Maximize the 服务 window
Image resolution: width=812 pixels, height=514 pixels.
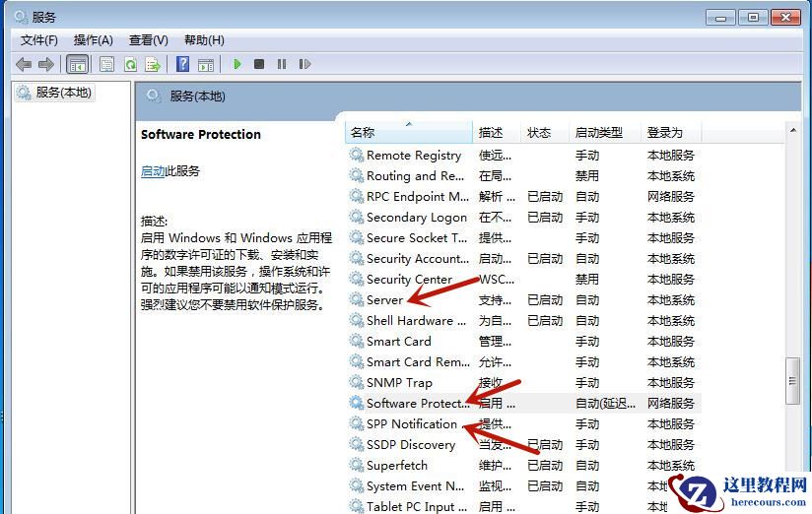753,18
